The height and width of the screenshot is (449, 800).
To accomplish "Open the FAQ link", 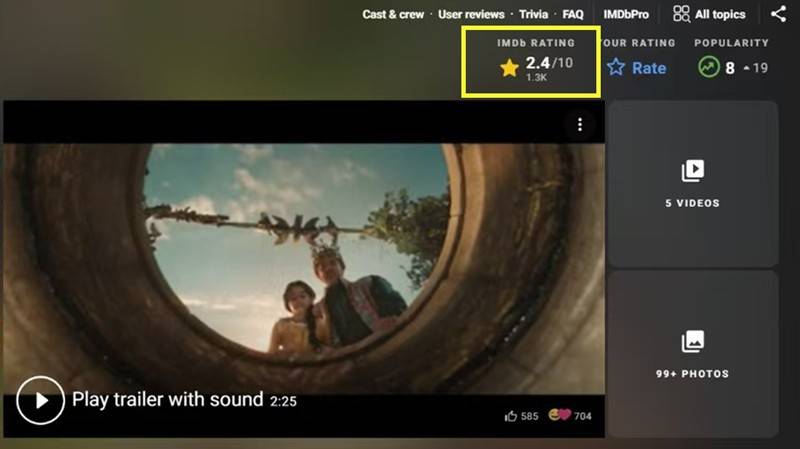I will click(573, 15).
